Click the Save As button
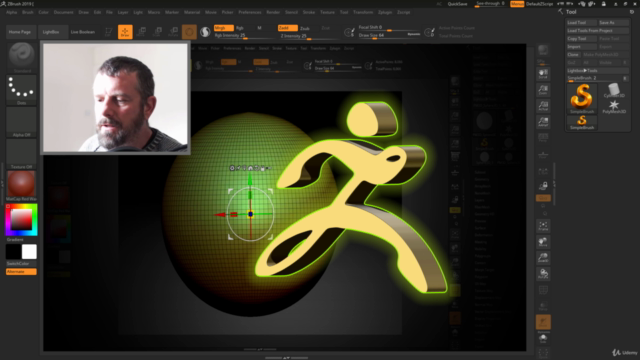Image resolution: width=640 pixels, height=360 pixels. 613,22
